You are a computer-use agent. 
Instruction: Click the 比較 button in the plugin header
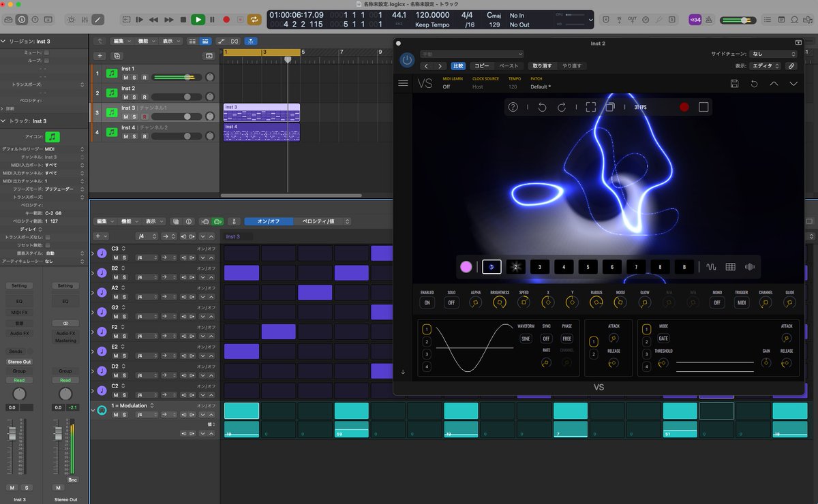pyautogui.click(x=456, y=65)
